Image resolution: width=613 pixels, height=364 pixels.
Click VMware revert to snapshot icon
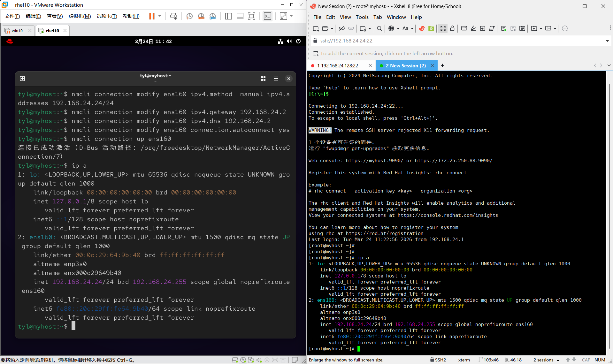pos(201,16)
